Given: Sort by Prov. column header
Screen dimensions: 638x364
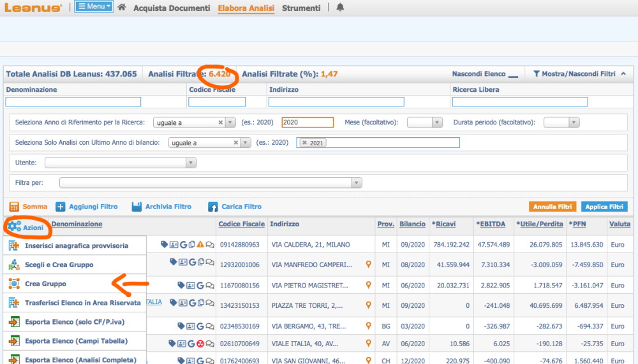Looking at the screenshot, I should pyautogui.click(x=386, y=224).
